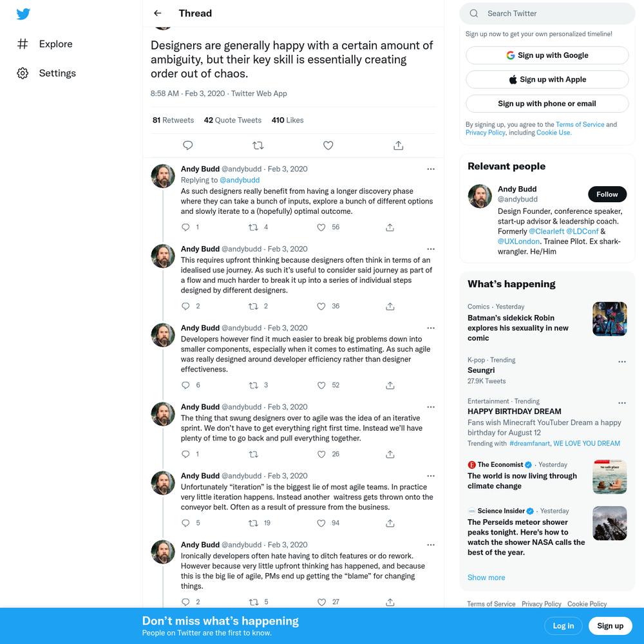644x644 pixels.
Task: Retweet the tweet with 19 retweets
Action: [x=253, y=523]
